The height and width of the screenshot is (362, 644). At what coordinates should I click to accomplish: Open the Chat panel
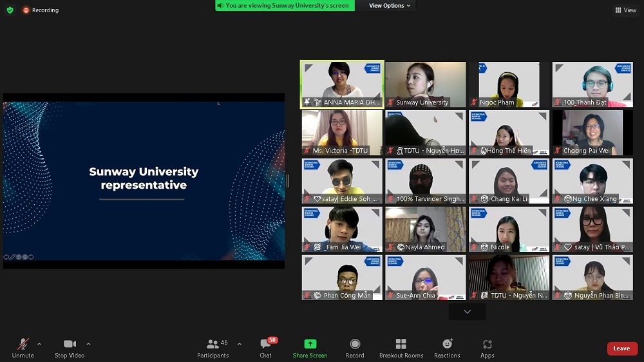265,348
